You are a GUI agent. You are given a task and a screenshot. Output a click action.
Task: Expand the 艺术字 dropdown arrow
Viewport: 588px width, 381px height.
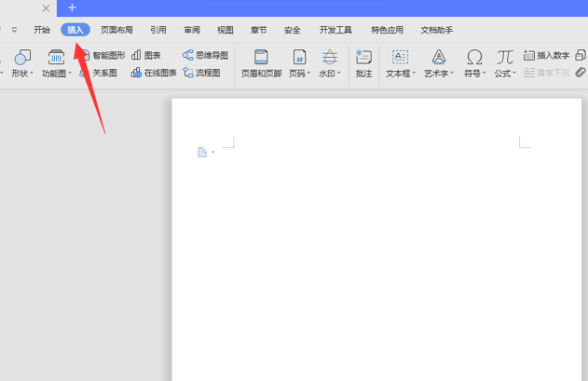click(x=452, y=73)
